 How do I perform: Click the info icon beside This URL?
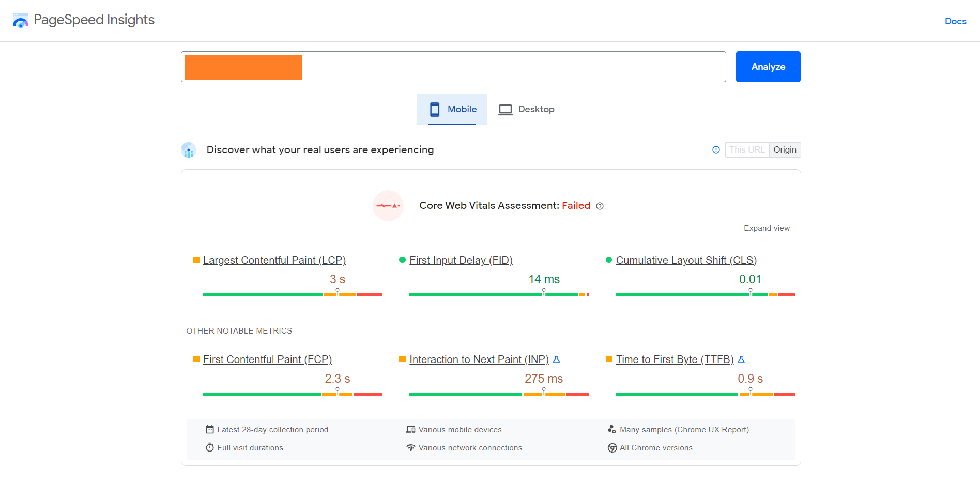click(716, 150)
